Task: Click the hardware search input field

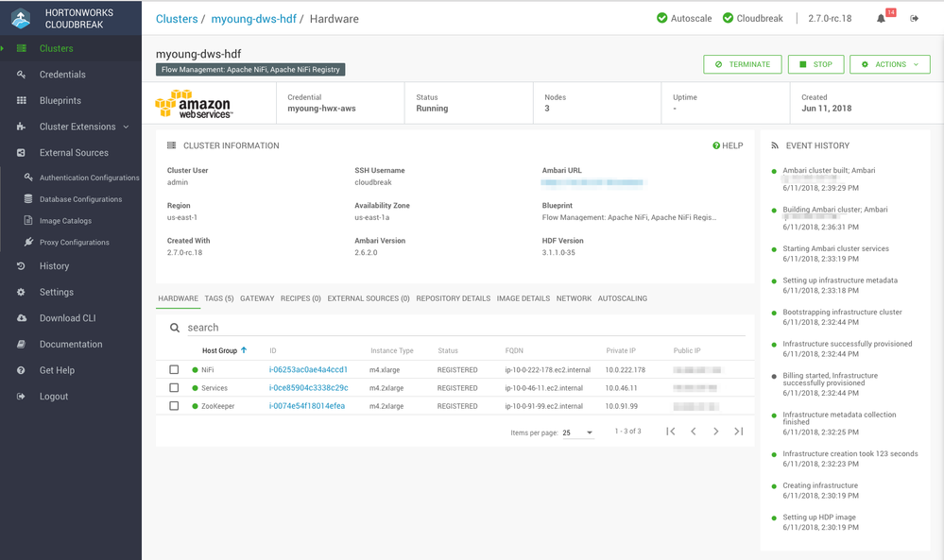Action: coord(466,328)
